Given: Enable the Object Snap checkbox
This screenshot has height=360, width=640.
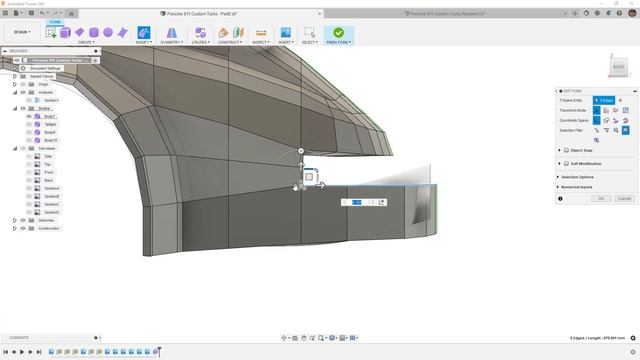Looking at the screenshot, I should [566, 150].
